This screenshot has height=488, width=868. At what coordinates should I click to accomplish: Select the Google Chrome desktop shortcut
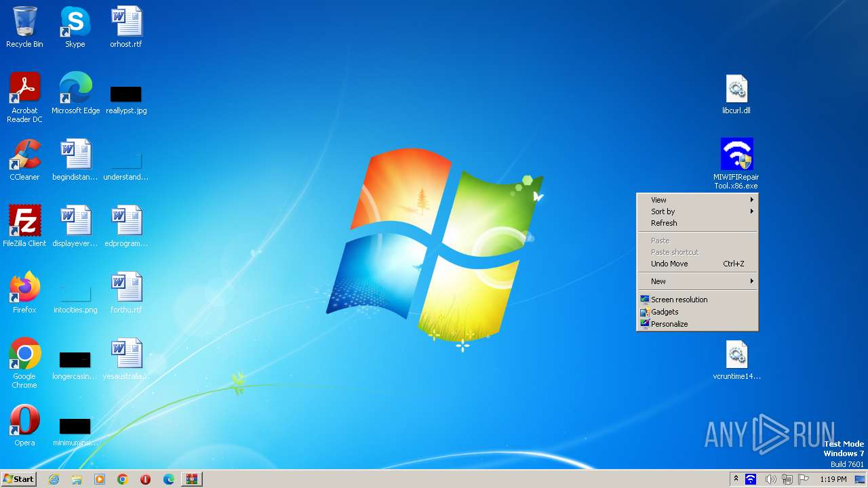point(24,363)
